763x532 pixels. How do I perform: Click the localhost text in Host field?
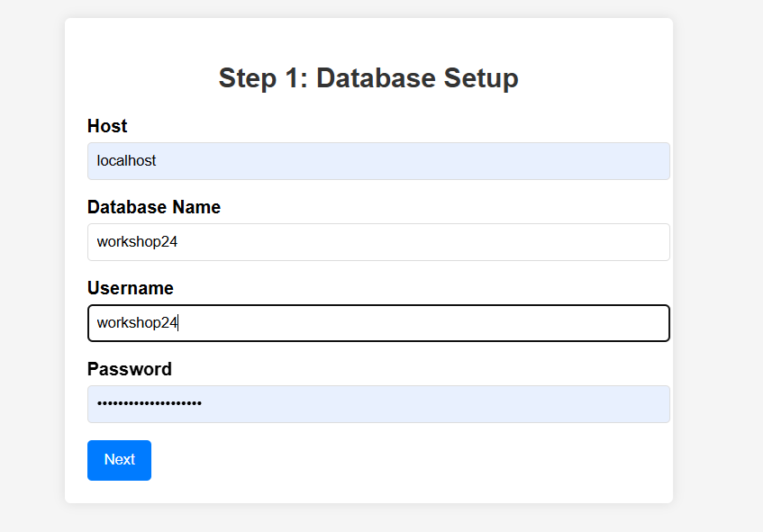click(x=126, y=161)
